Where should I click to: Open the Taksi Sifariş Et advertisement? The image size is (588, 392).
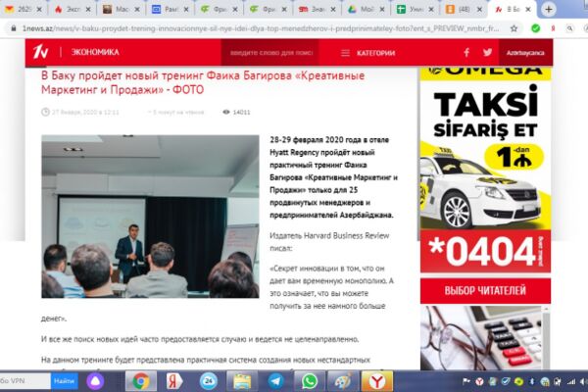(x=485, y=169)
